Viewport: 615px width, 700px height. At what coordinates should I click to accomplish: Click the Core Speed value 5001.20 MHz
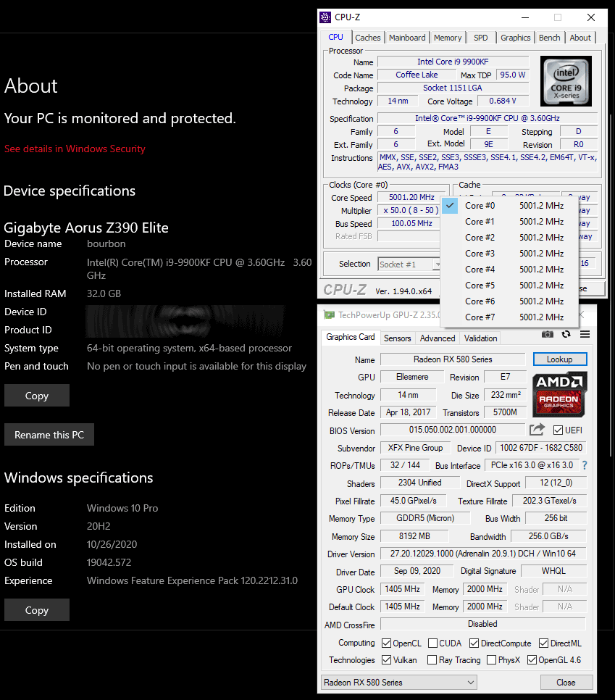point(411,197)
